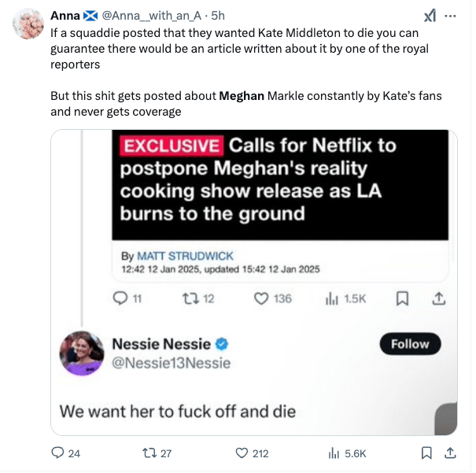476x473 pixels.
Task: Reply to Anna's post with 24 replies
Action: coord(57,453)
